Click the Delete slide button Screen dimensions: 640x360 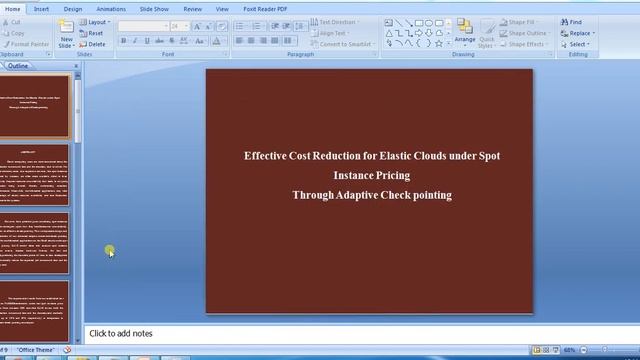click(x=93, y=44)
